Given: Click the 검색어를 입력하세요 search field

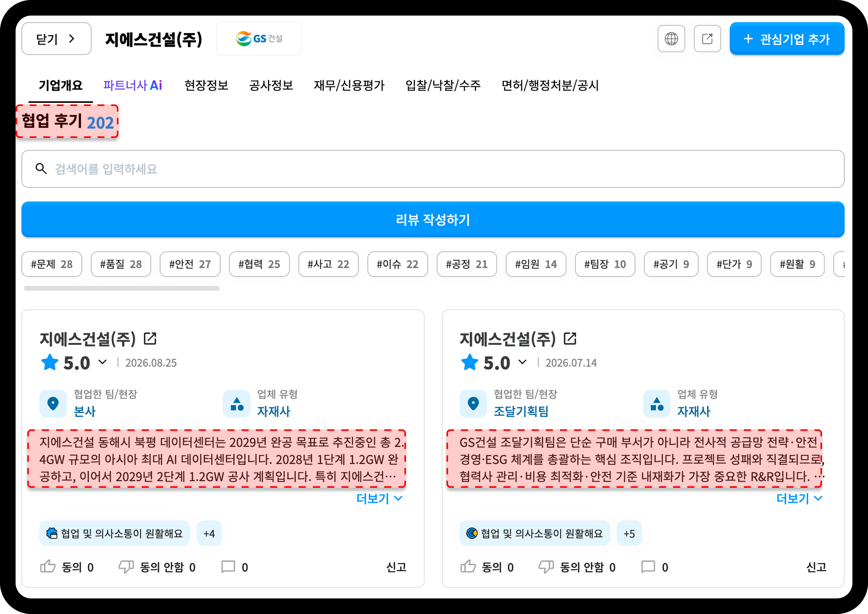Looking at the screenshot, I should coord(433,169).
